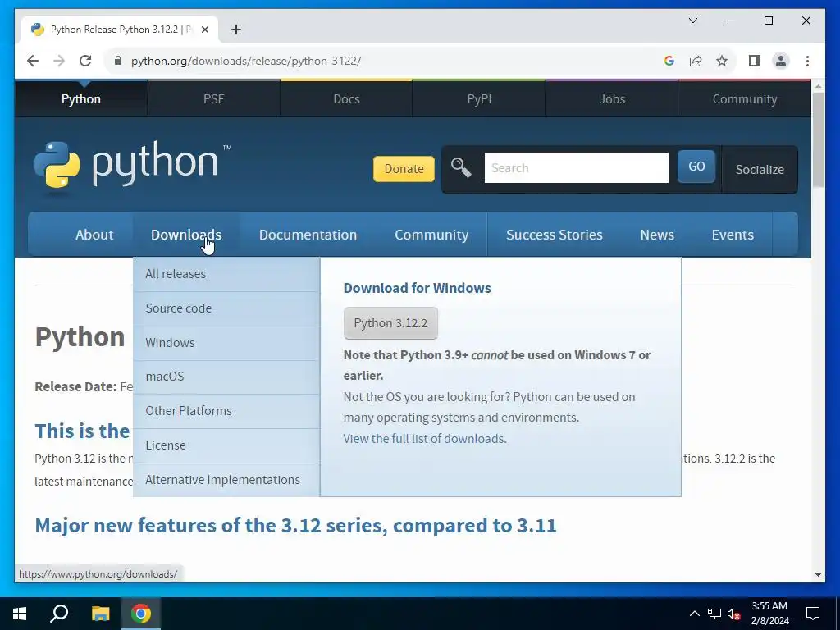Click the page vertical scrollbar thumb
The height and width of the screenshot is (630, 840).
[818, 139]
